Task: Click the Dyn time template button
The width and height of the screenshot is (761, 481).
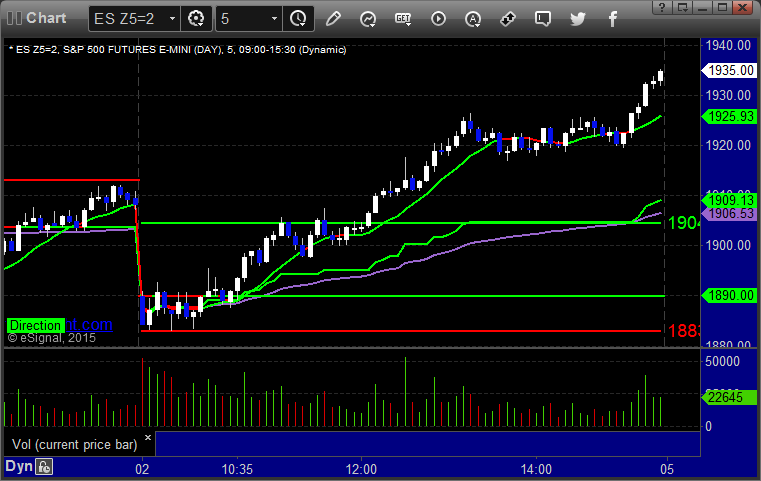Action: [19, 466]
